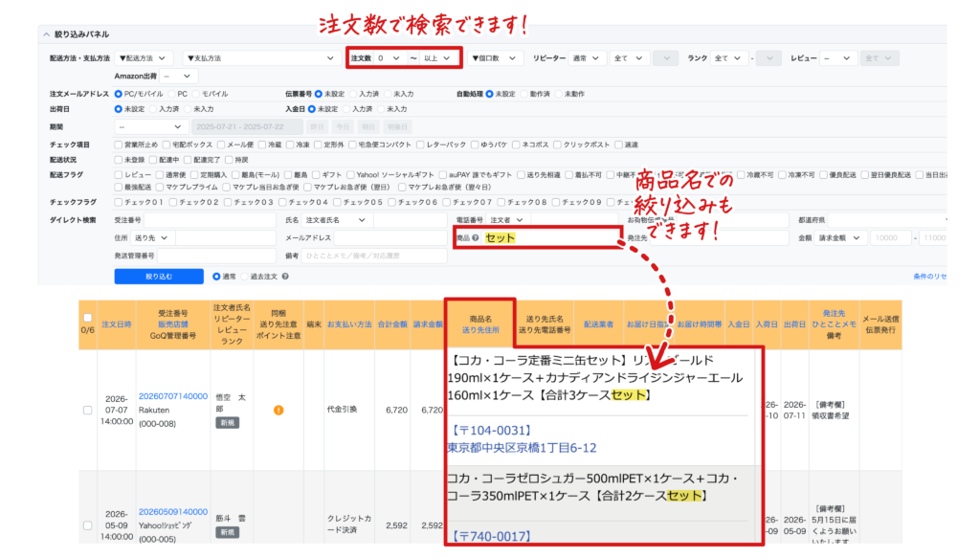Sort by 販売店舗 header link
The width and height of the screenshot is (980, 558).
(173, 324)
